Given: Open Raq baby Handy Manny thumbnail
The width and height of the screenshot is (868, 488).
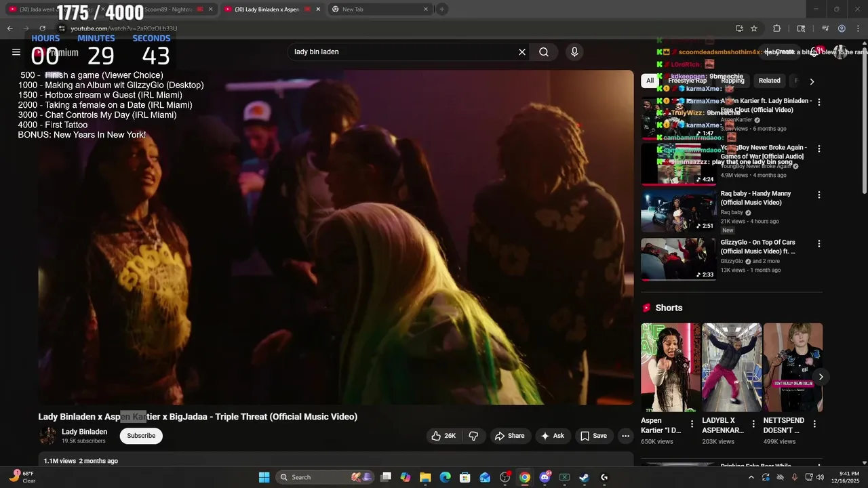Looking at the screenshot, I should [x=678, y=211].
